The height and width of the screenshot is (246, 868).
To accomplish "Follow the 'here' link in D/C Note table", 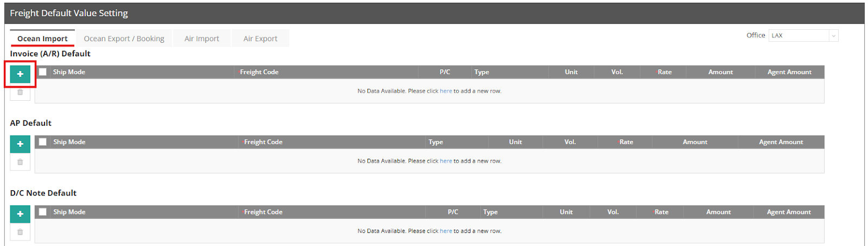I will click(x=446, y=231).
